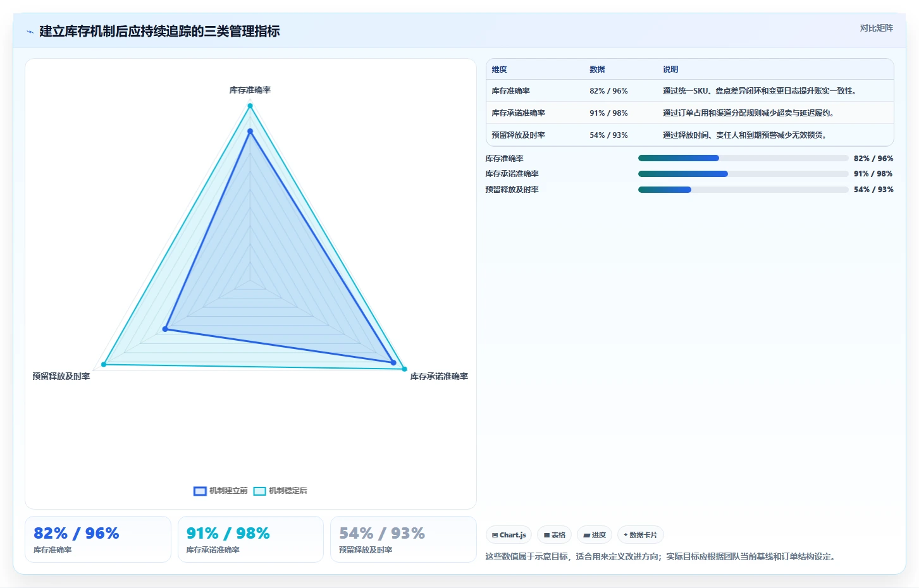The image size is (919, 588).
Task: Click the 预留释放及时率 progress bar
Action: point(743,190)
